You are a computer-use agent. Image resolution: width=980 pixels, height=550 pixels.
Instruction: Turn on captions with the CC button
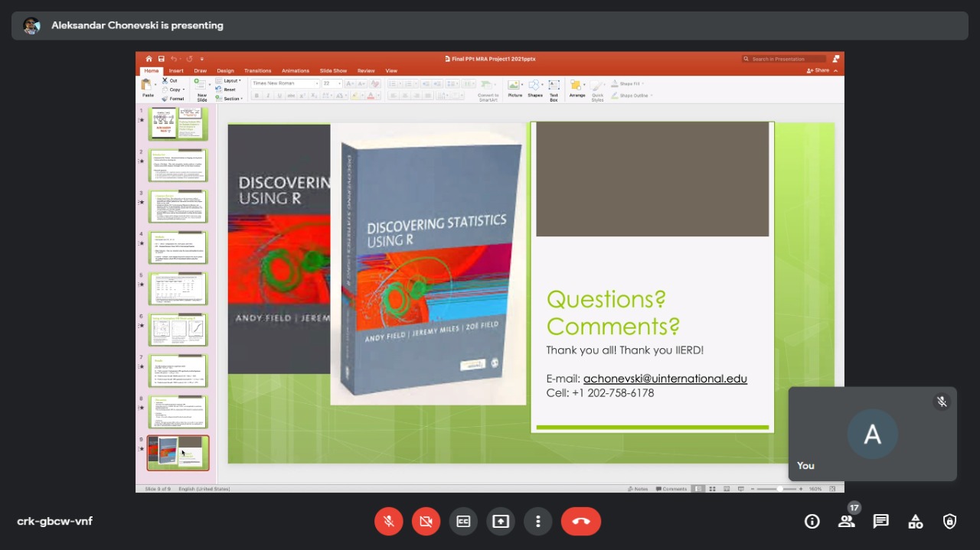point(463,521)
